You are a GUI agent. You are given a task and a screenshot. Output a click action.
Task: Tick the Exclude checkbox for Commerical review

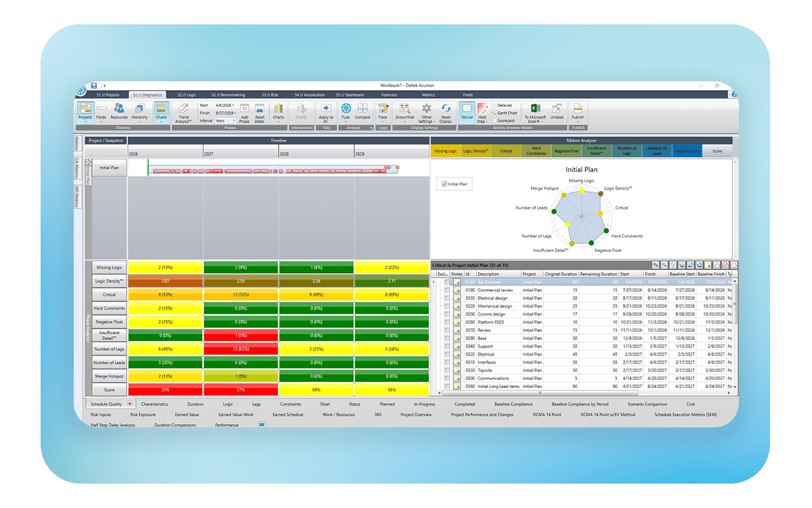447,290
